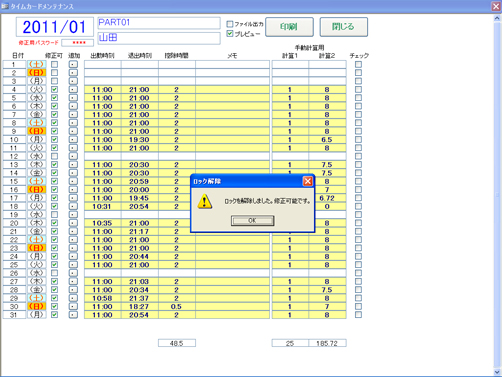Toggle 修正可 checkbox for day 4

click(54, 89)
